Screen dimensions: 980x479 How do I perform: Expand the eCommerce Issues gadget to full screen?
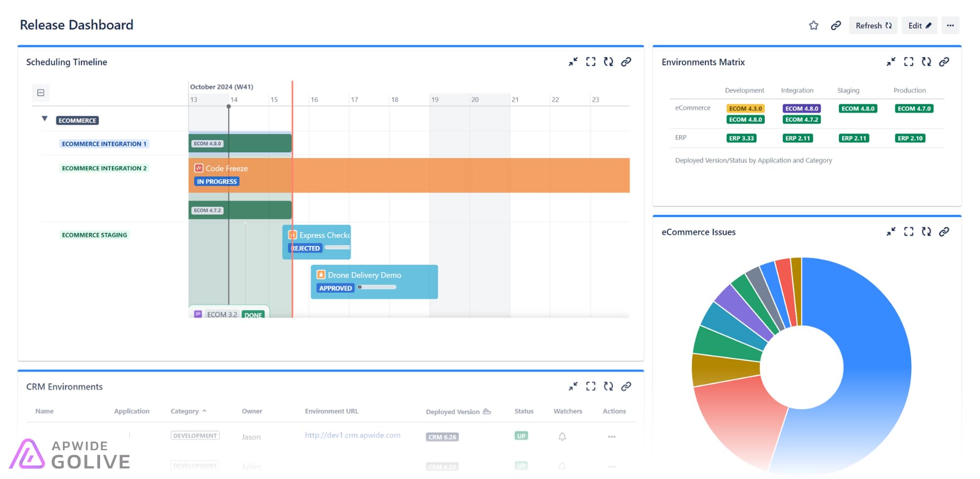pos(909,232)
